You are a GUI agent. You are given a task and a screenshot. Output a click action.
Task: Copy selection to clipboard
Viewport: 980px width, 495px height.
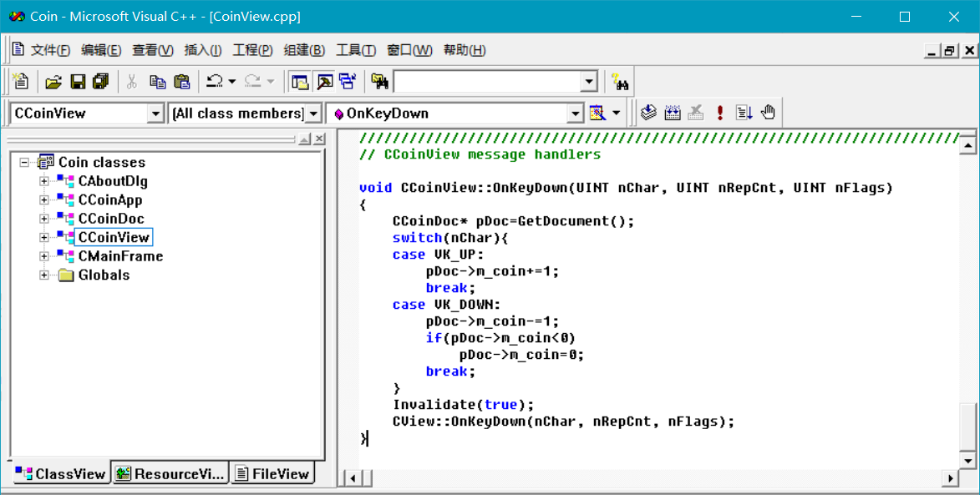(157, 82)
